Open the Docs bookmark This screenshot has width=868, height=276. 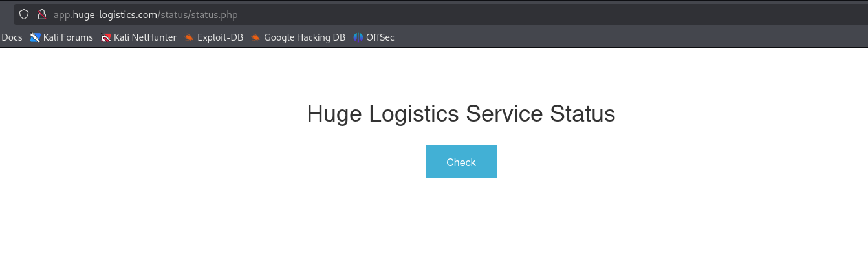(12, 37)
